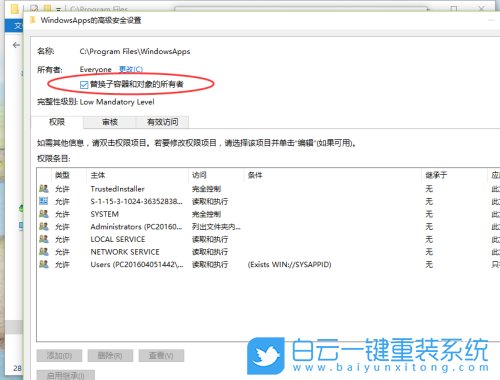Viewport: 500px width, 380px height.
Task: Select the TrustedInstaller principal text
Action: pos(117,189)
